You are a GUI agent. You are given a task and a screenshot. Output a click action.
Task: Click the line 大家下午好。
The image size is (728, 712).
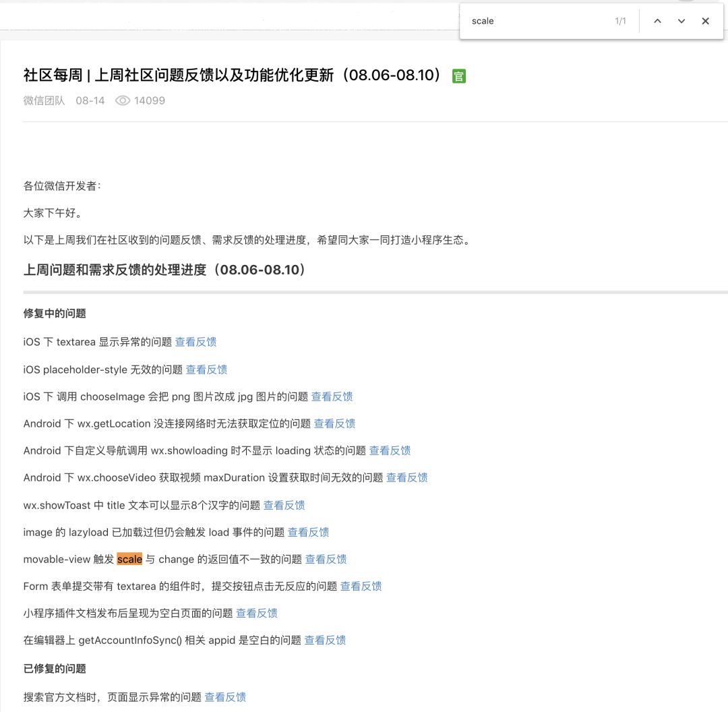coord(54,212)
